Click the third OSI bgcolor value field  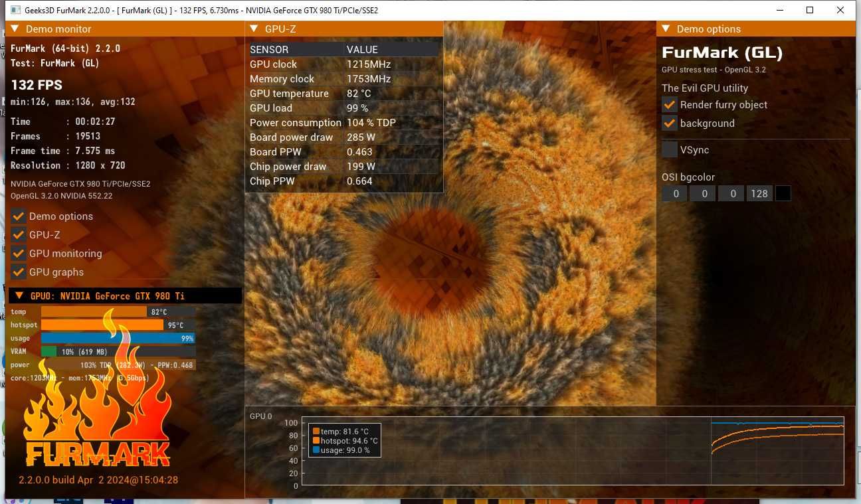731,194
